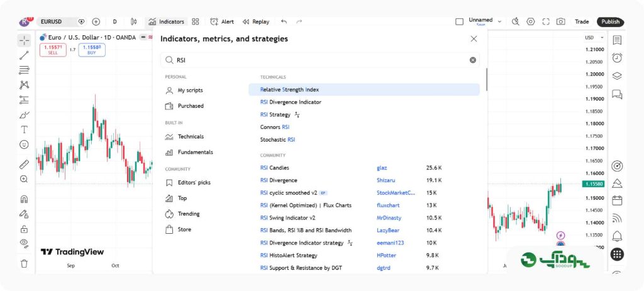
Task: Click the indicators list scrollbar
Action: coord(487,79)
